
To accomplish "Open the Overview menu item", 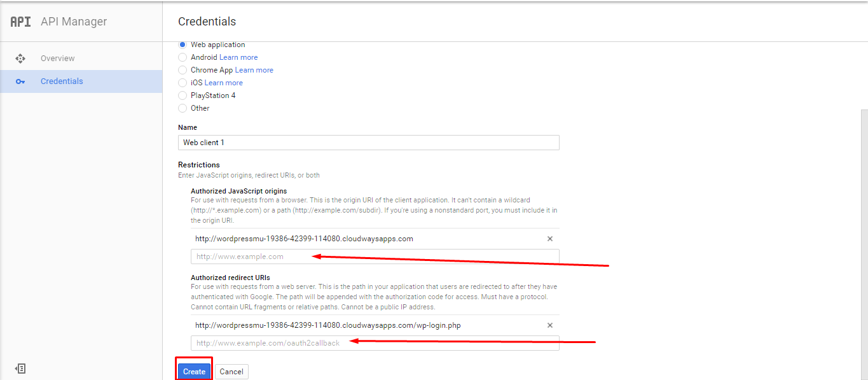I will click(x=81, y=59).
